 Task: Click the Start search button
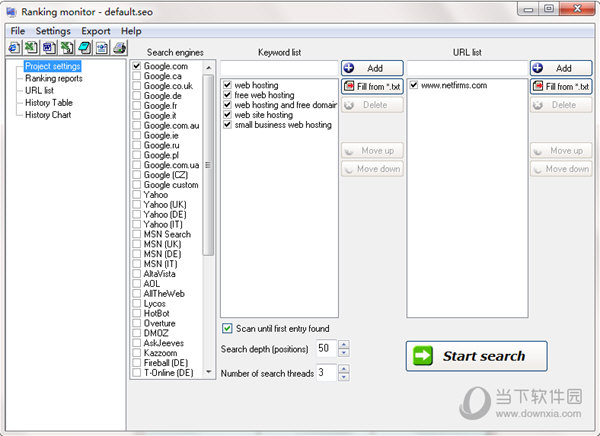click(476, 356)
